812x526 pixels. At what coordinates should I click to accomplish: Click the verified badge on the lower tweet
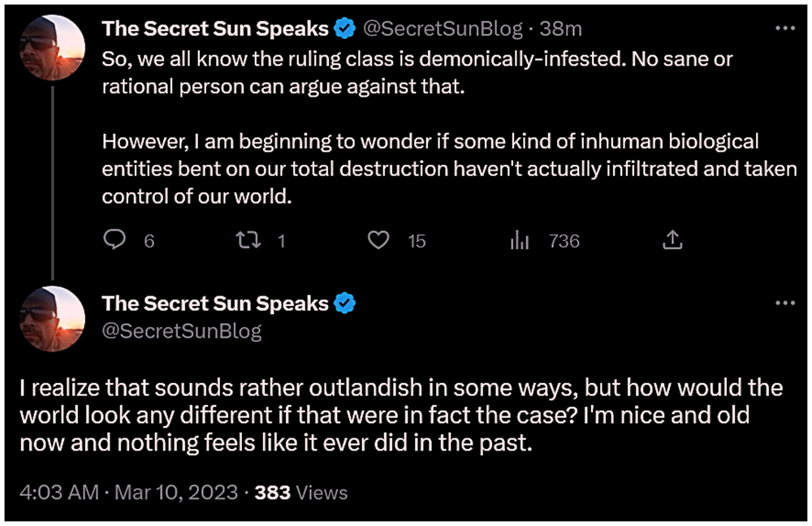pyautogui.click(x=345, y=304)
